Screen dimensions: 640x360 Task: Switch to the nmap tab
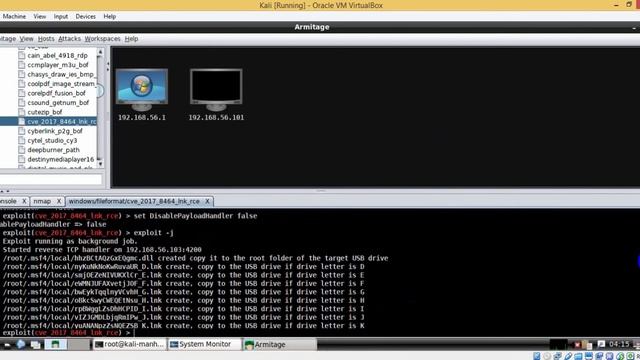tap(42, 201)
